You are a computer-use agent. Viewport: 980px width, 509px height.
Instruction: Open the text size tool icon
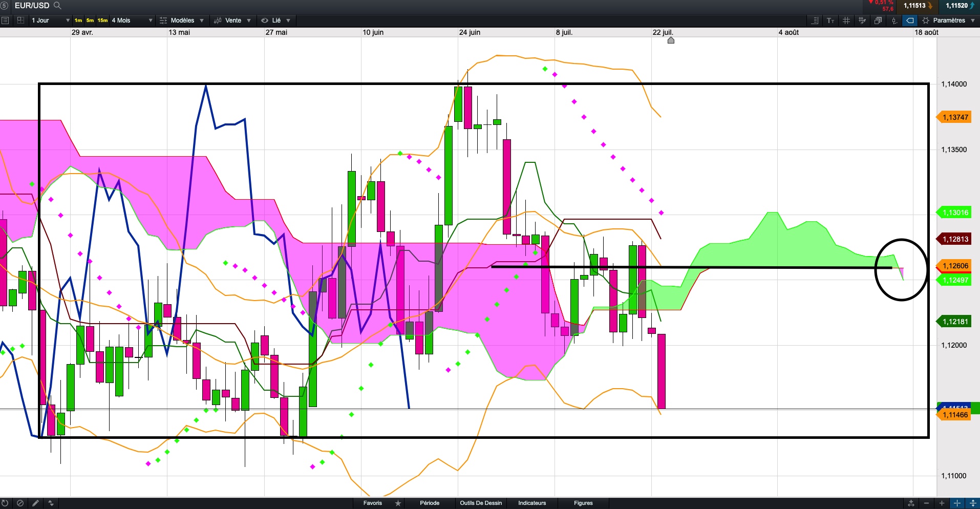pos(830,20)
